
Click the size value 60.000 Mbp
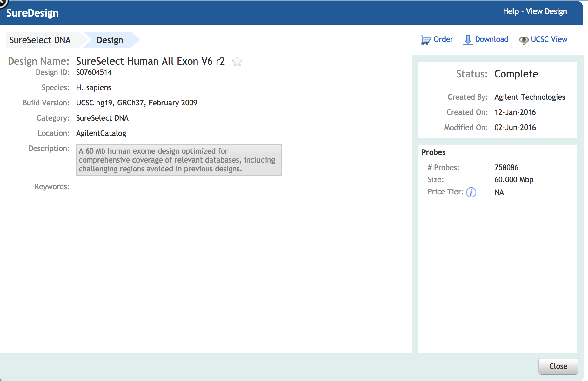(x=514, y=180)
